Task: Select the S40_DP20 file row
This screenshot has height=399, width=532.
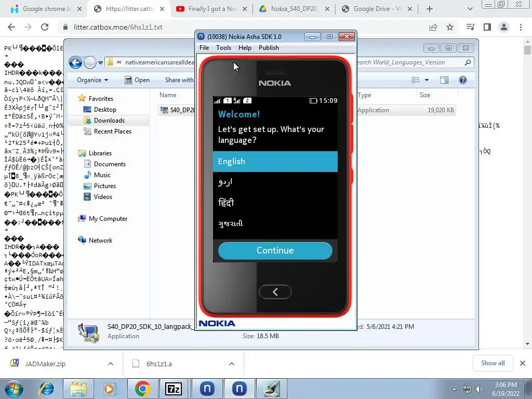Action: pos(307,110)
